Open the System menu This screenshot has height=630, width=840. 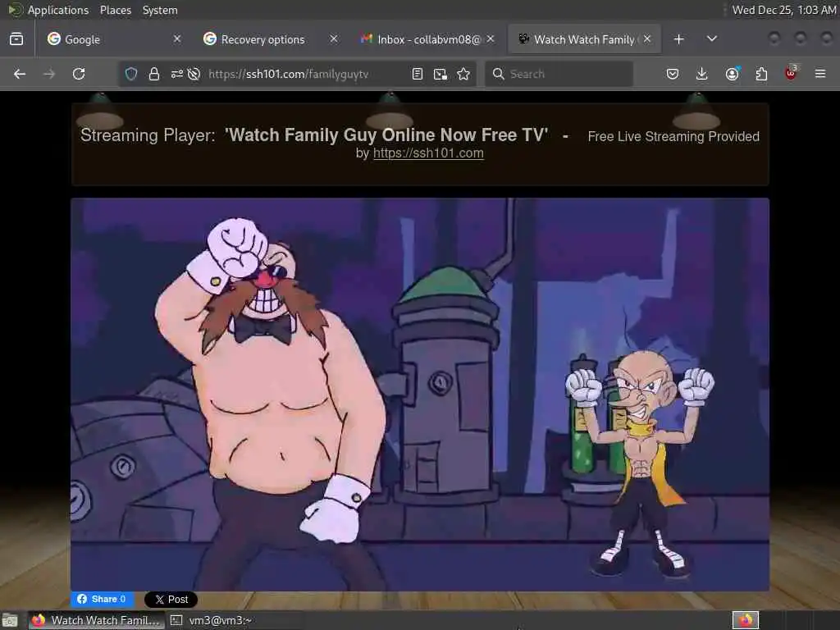160,10
